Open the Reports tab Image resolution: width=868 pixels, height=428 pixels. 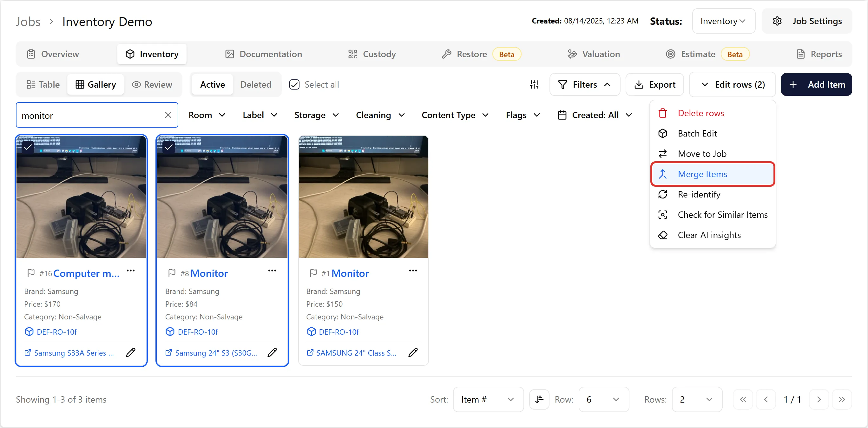(x=819, y=54)
